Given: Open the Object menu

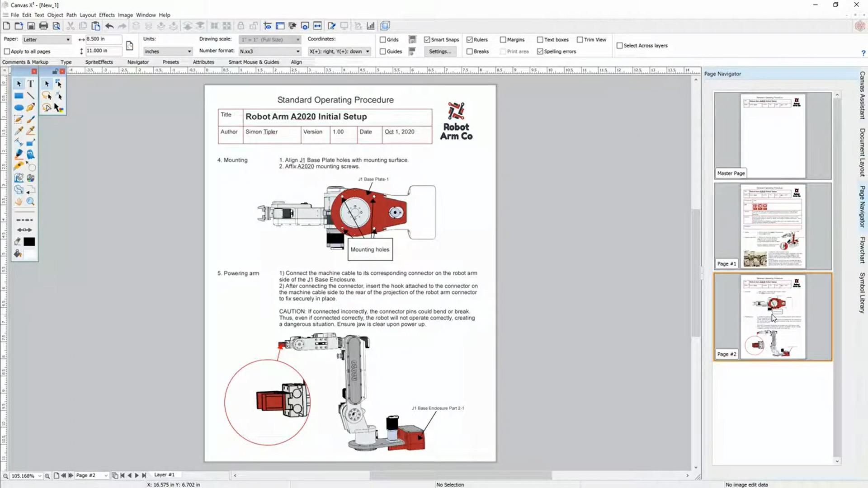Looking at the screenshot, I should pyautogui.click(x=55, y=15).
